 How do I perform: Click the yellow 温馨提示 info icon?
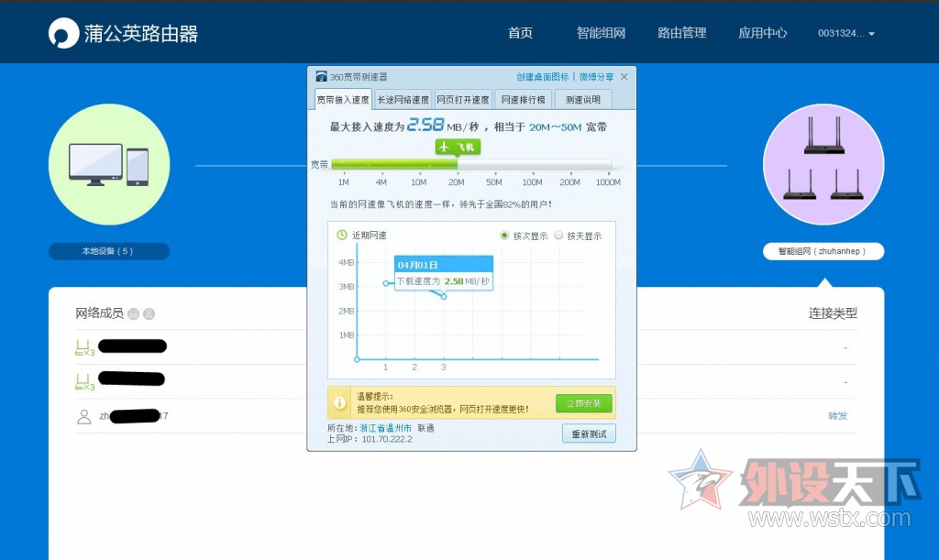[339, 402]
